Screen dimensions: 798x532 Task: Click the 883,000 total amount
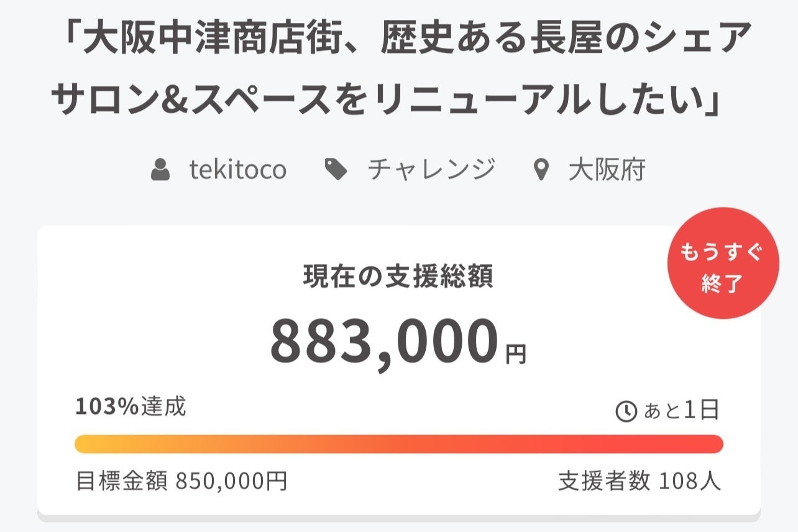tap(384, 342)
